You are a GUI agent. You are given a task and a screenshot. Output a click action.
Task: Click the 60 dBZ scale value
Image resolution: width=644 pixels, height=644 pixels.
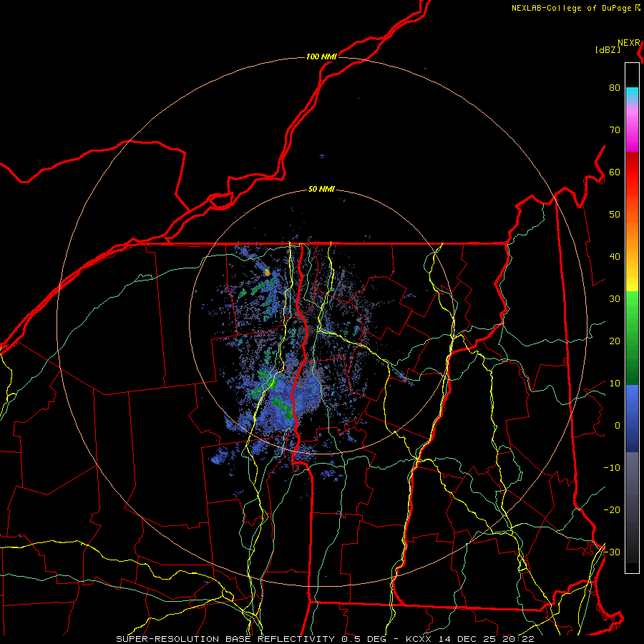615,172
